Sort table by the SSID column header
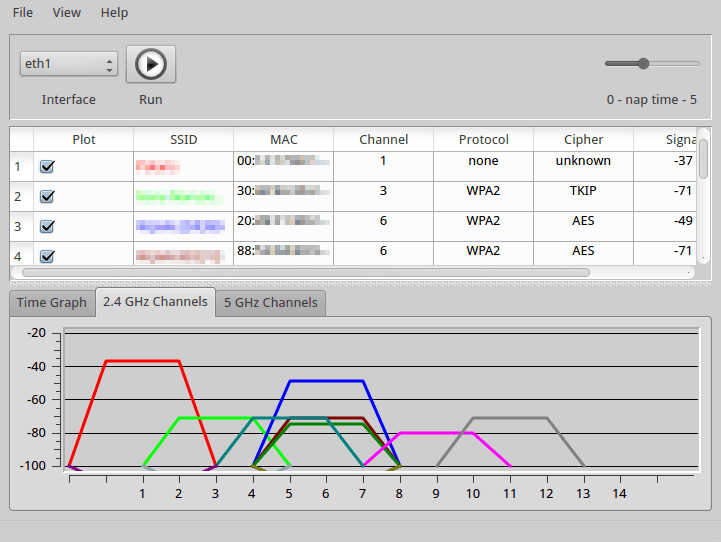 (x=184, y=140)
